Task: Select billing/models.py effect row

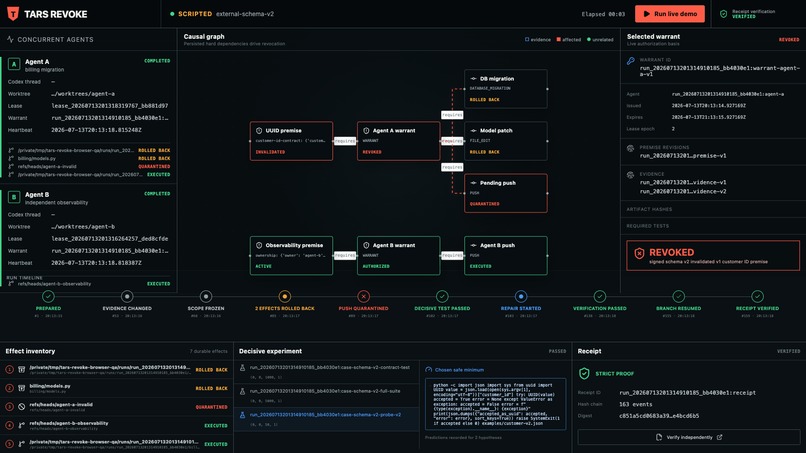Action: pyautogui.click(x=116, y=388)
